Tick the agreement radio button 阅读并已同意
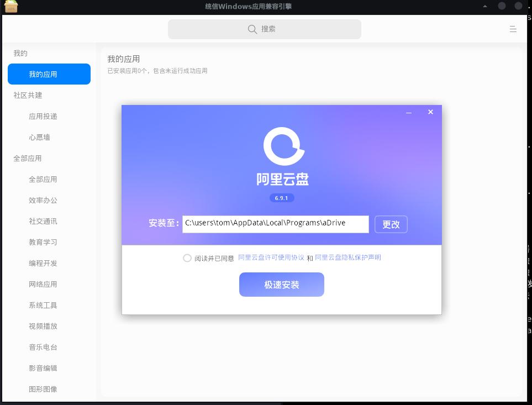Screen dimensions: 532x405 pyautogui.click(x=187, y=258)
